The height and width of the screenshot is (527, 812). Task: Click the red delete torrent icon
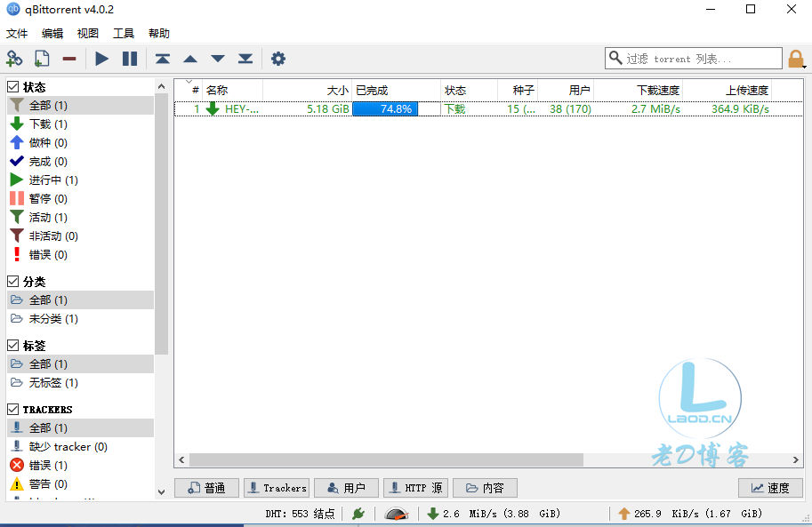coord(69,59)
